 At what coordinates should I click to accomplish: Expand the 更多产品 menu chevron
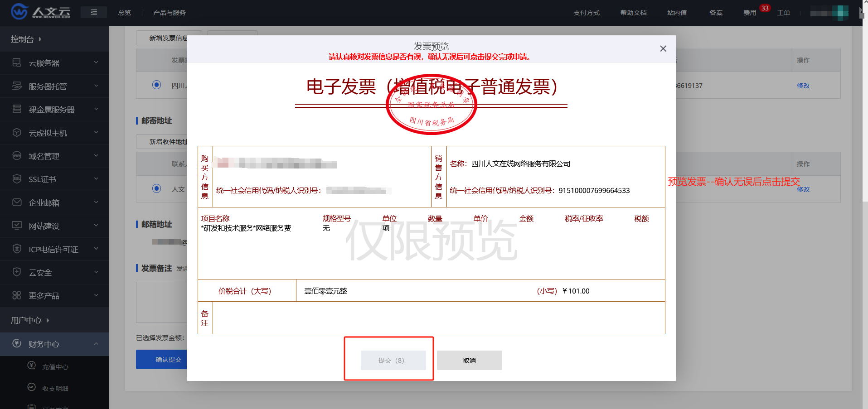coord(96,295)
